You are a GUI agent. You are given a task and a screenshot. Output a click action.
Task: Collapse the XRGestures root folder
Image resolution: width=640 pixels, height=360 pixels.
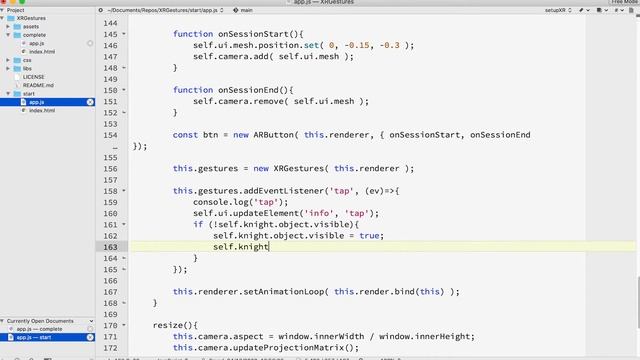(2, 18)
